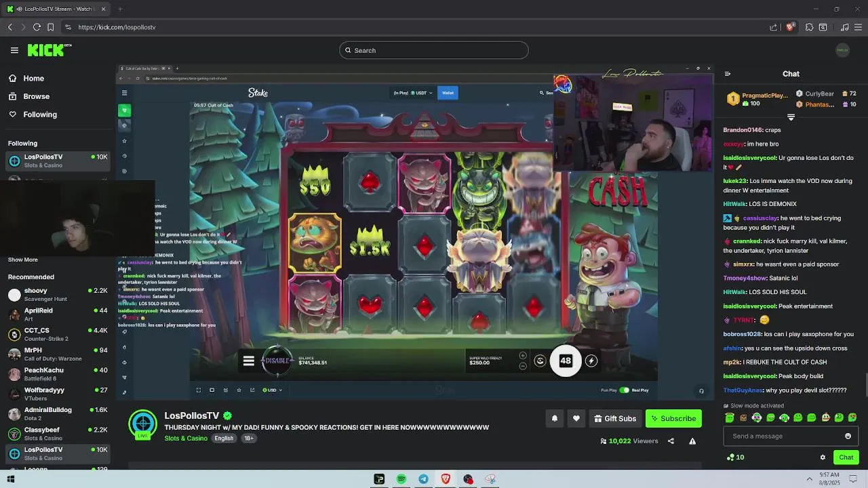Open the USD currency dropdown below game
Screen dimensions: 868x488
[272, 390]
